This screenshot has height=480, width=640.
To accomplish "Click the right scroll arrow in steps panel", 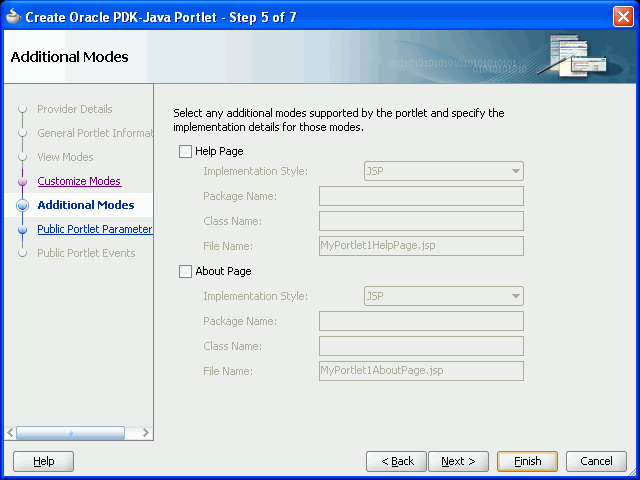I will point(145,433).
